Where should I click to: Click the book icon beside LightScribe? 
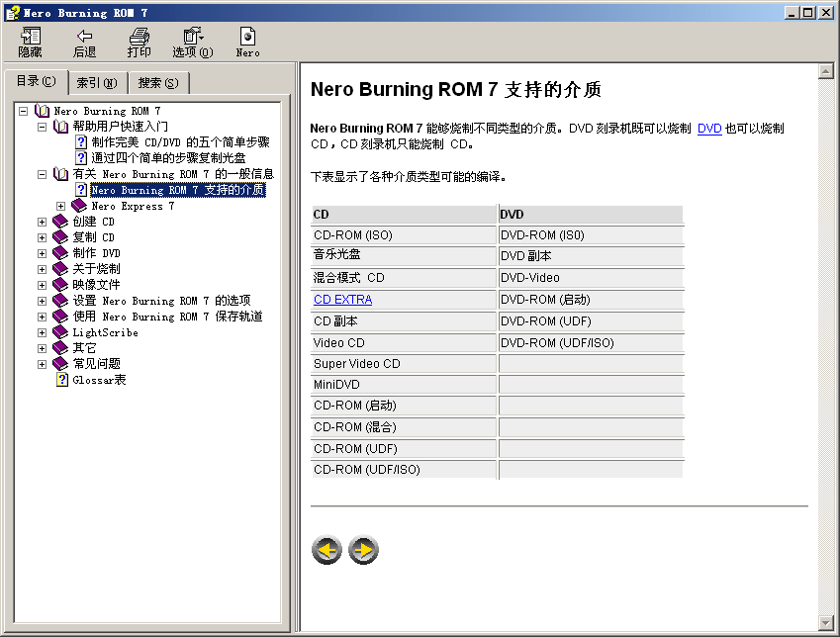point(60,332)
